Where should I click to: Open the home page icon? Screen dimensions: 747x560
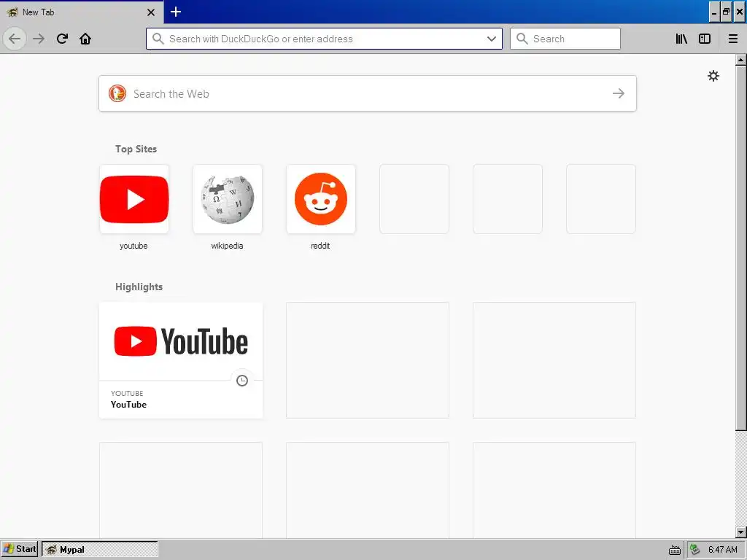(85, 39)
